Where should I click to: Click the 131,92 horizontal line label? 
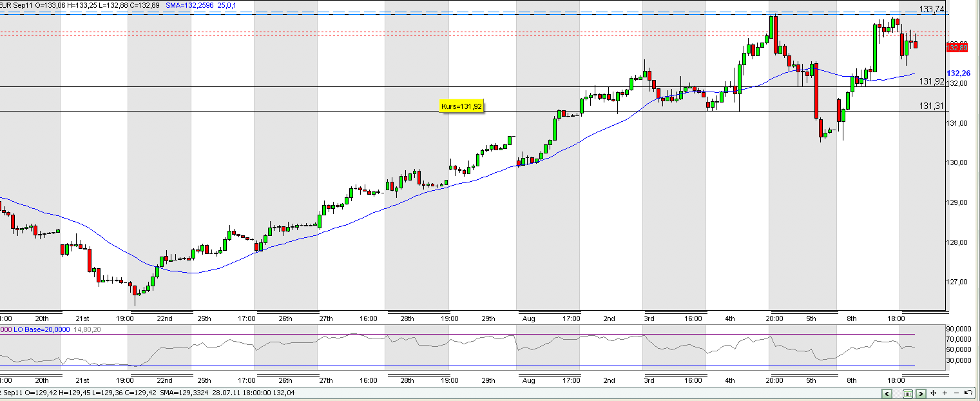click(x=932, y=82)
